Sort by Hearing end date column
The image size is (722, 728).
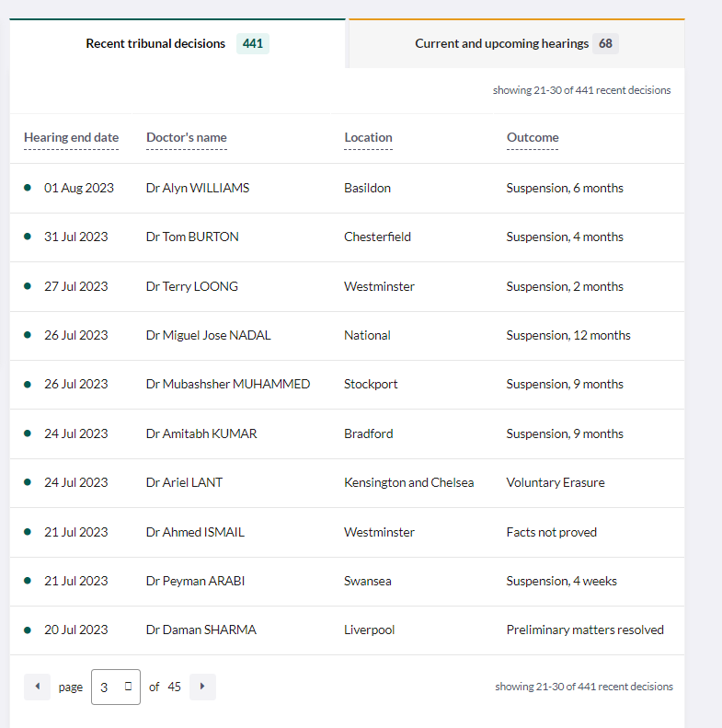71,137
